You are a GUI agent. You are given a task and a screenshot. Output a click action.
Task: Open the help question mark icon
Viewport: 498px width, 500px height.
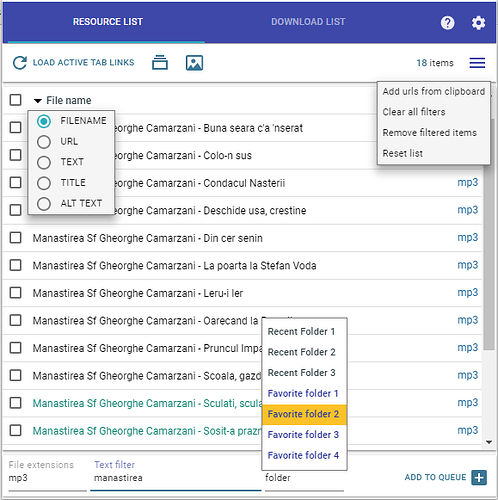(x=447, y=23)
